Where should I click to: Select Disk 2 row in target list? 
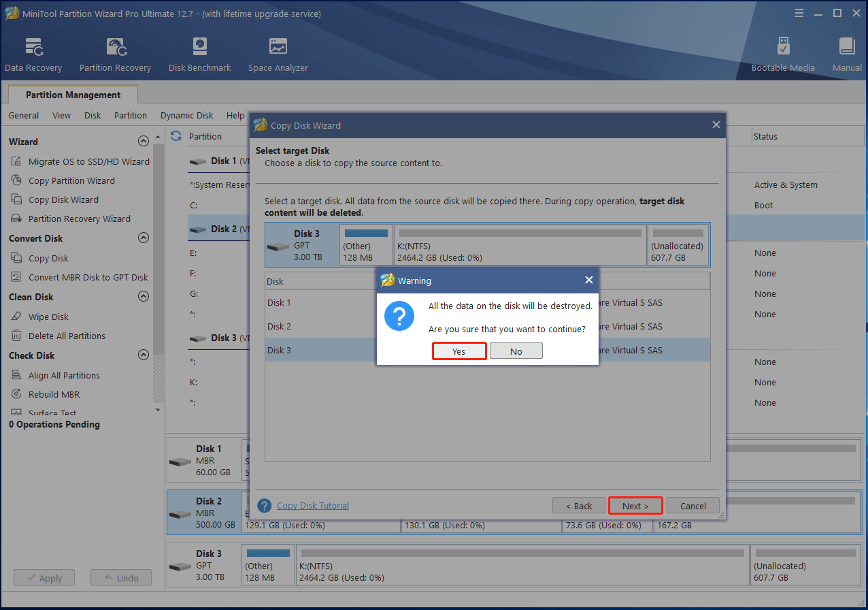coord(487,326)
